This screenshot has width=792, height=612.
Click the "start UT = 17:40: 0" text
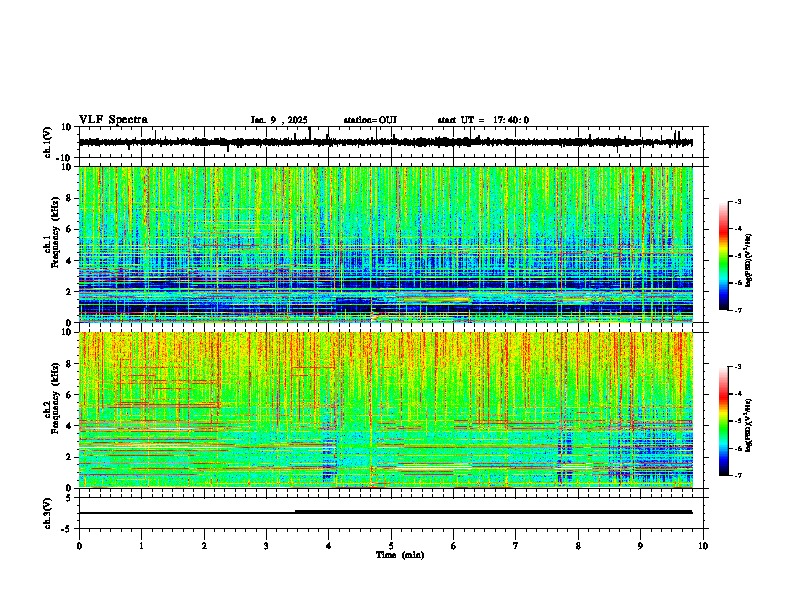483,120
